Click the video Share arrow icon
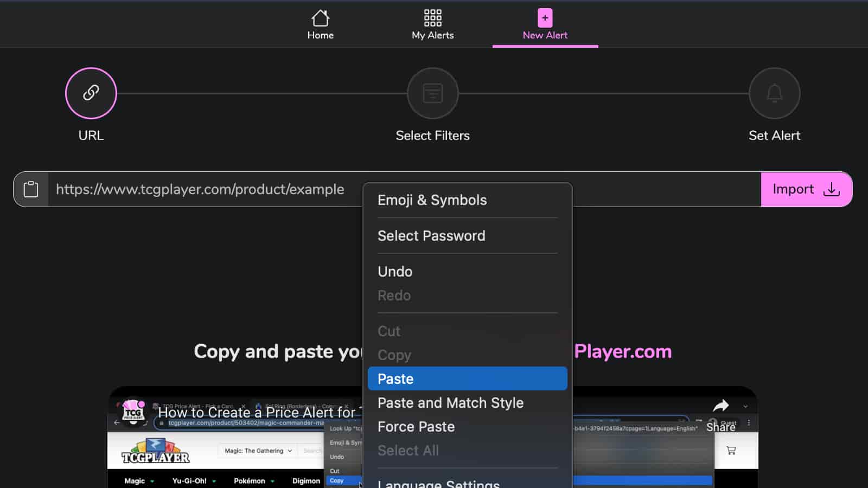This screenshot has height=488, width=868. click(720, 406)
